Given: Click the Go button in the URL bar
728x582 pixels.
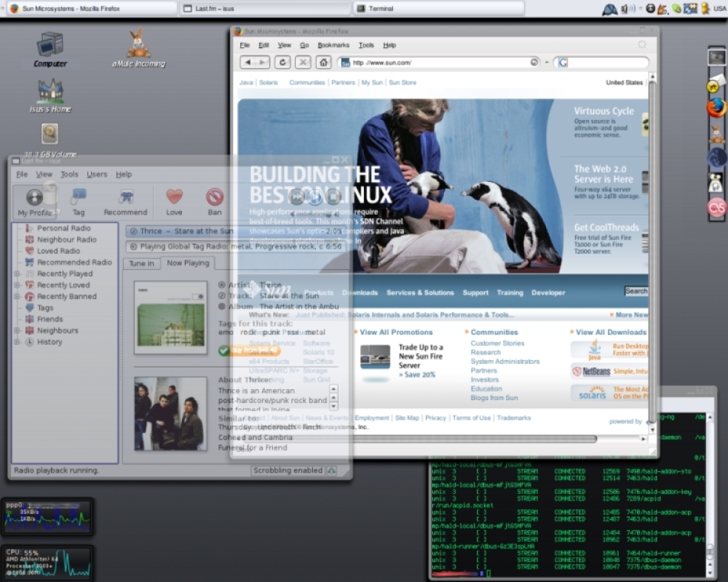Looking at the screenshot, I should (x=534, y=62).
